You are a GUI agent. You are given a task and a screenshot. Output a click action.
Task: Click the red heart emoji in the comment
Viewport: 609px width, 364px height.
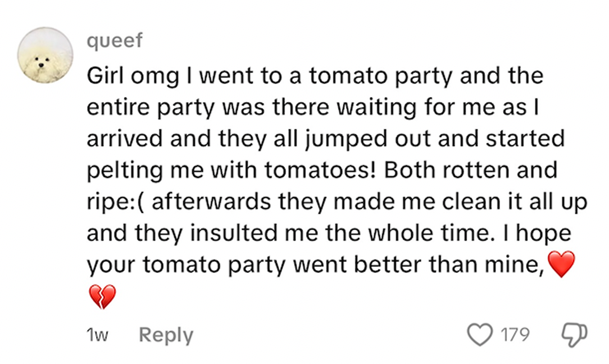pos(561,264)
